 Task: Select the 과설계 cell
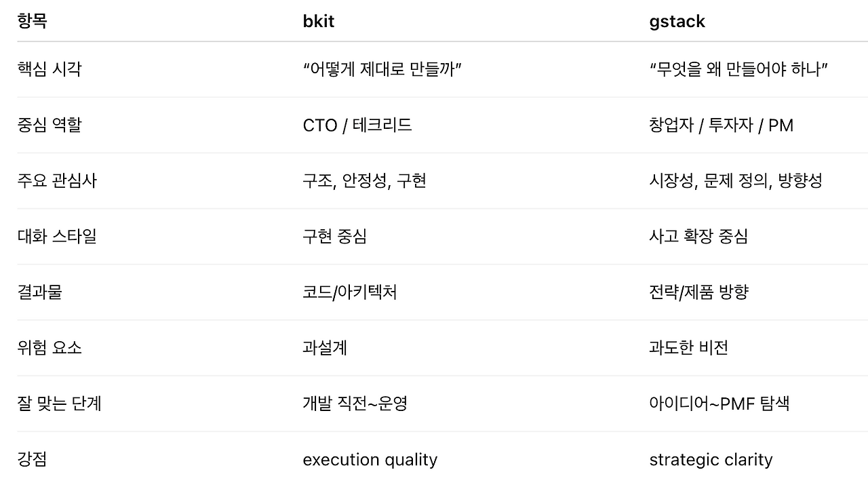pyautogui.click(x=325, y=348)
